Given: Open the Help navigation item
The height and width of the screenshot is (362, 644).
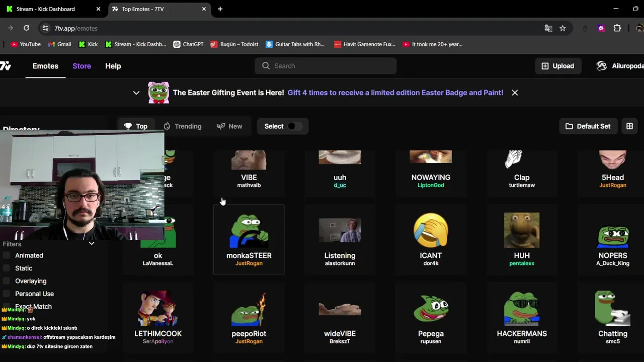Looking at the screenshot, I should (113, 66).
